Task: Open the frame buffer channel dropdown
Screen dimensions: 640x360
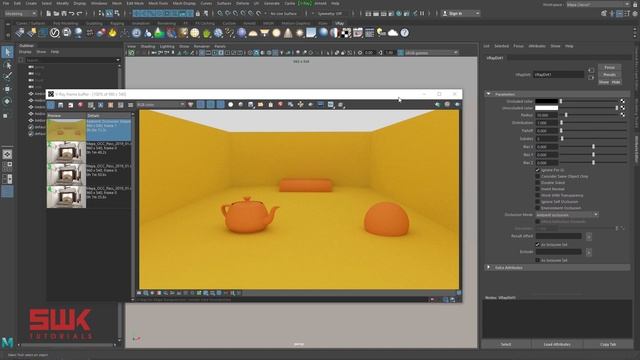Action: pos(161,105)
